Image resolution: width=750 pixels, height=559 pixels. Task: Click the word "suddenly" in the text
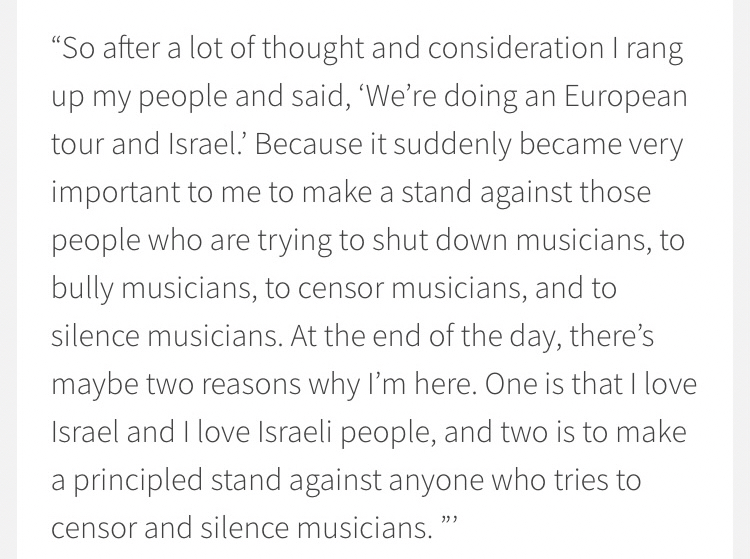pyautogui.click(x=468, y=145)
